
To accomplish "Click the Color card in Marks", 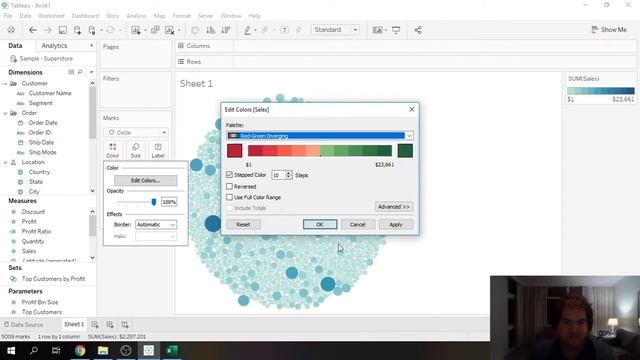I will tap(113, 150).
